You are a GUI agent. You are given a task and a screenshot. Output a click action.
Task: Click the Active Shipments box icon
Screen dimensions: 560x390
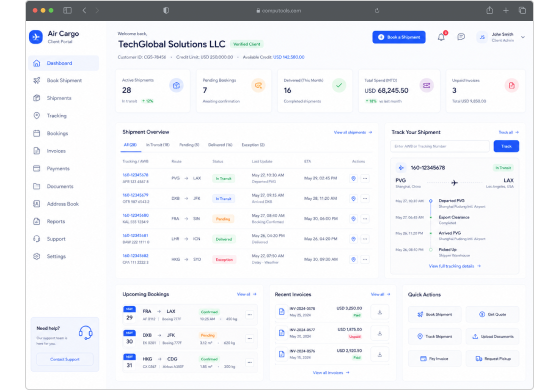176,85
